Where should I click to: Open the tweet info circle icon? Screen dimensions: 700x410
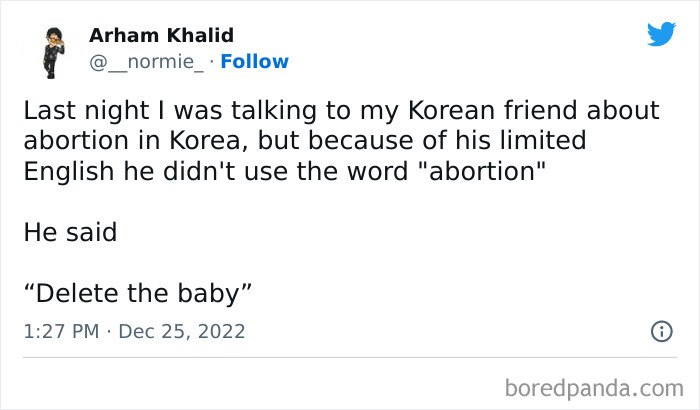click(x=661, y=331)
